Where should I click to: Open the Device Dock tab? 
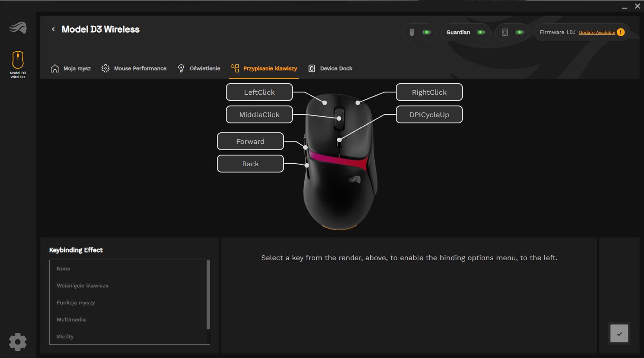click(x=330, y=68)
